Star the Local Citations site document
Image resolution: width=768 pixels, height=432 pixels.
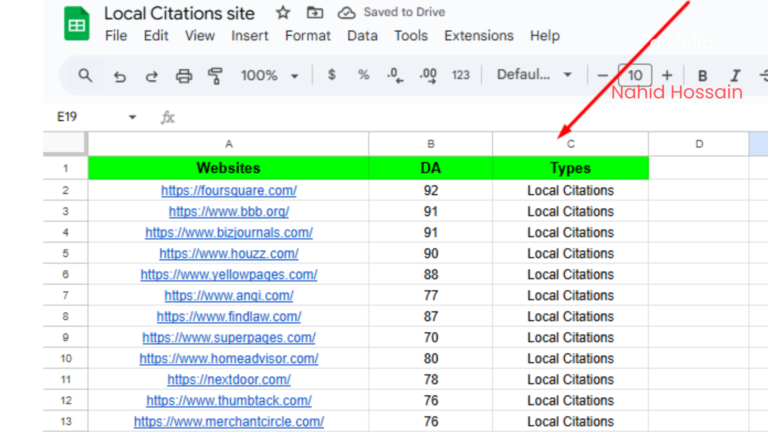[283, 12]
